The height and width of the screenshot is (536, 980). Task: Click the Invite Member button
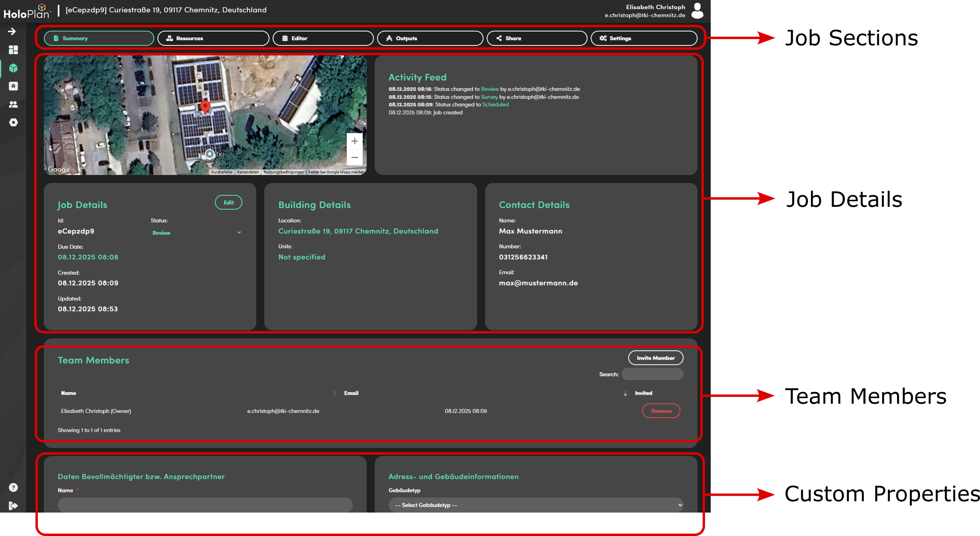655,358
